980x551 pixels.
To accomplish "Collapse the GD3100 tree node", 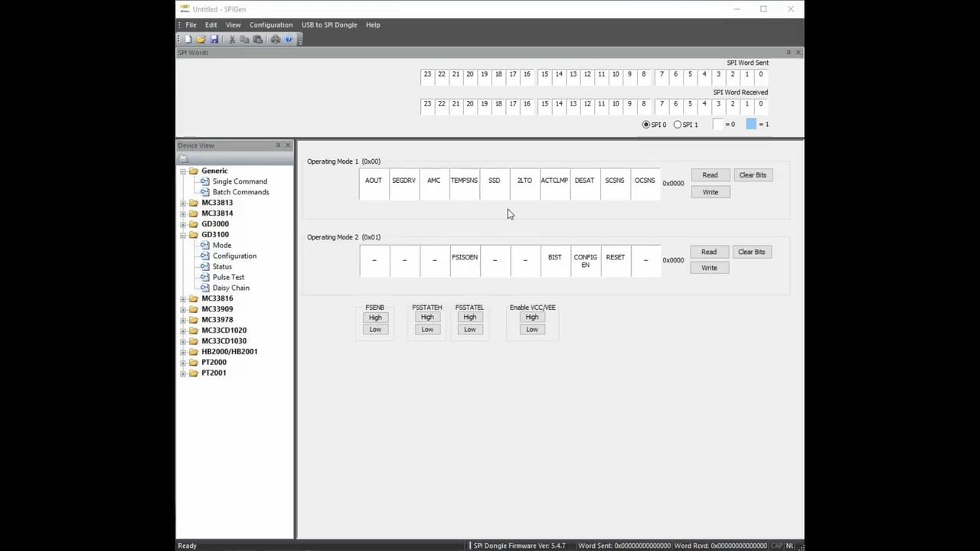I will pos(183,235).
